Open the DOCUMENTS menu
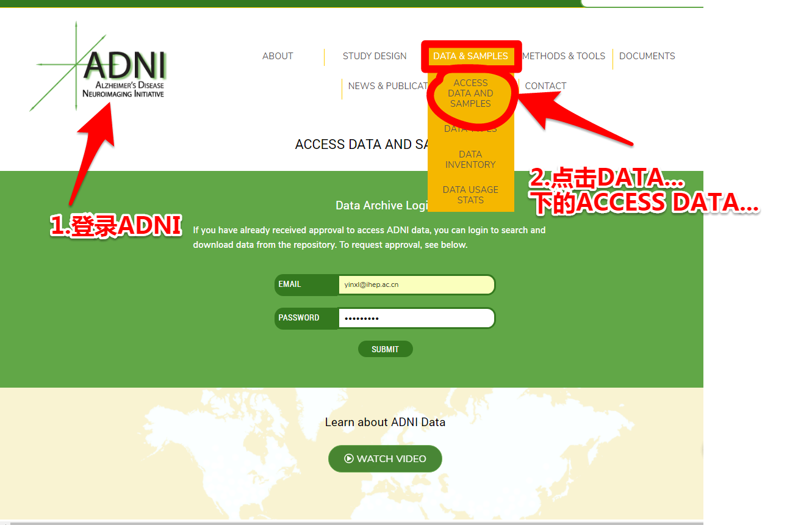Image resolution: width=812 pixels, height=525 pixels. pos(647,56)
